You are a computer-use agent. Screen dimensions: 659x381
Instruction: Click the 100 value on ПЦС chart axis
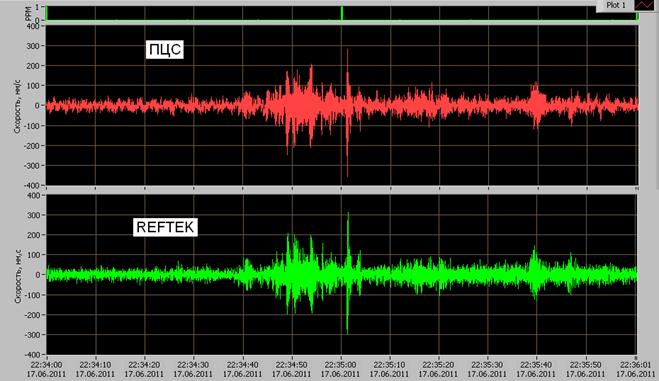click(x=33, y=86)
